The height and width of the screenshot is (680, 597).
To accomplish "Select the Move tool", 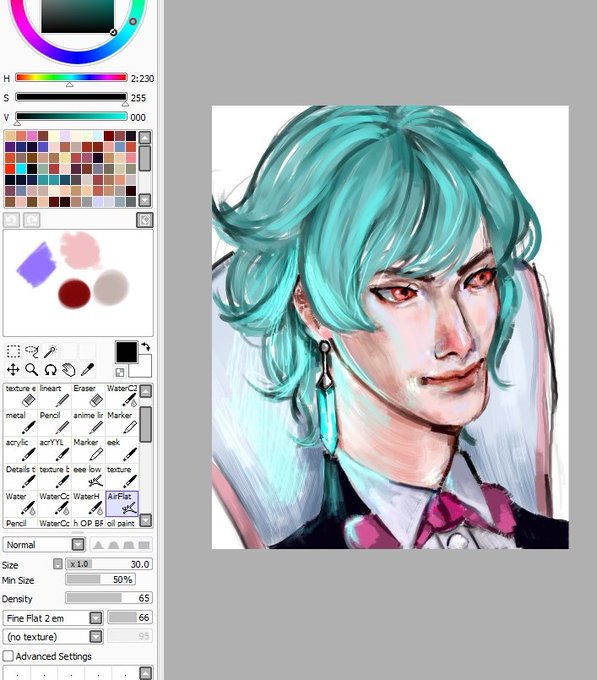I will point(13,369).
